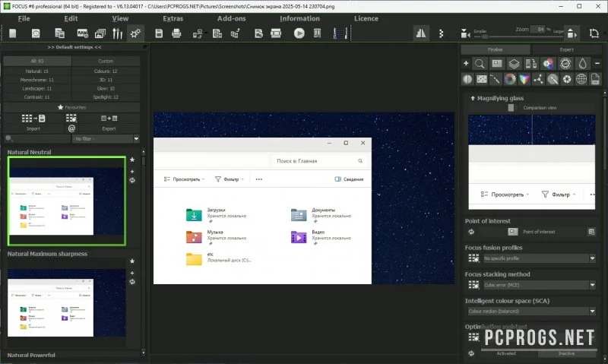Open the RGB colour circles tool icon

(548, 64)
